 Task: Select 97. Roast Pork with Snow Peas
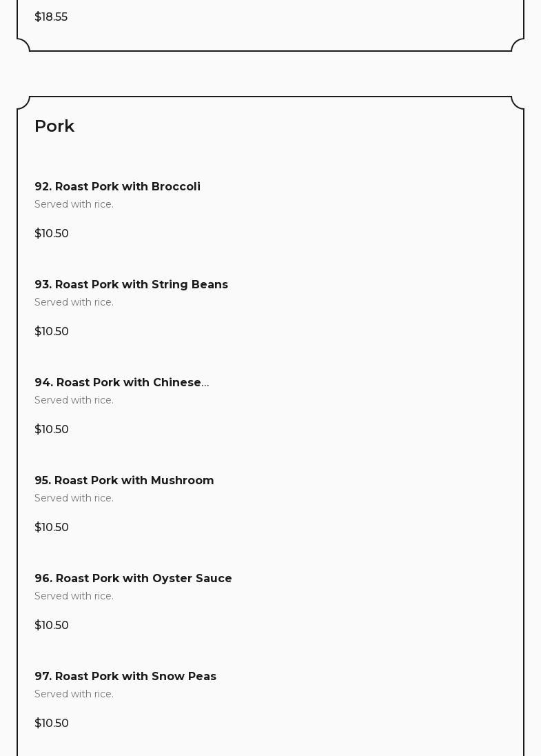(x=125, y=676)
